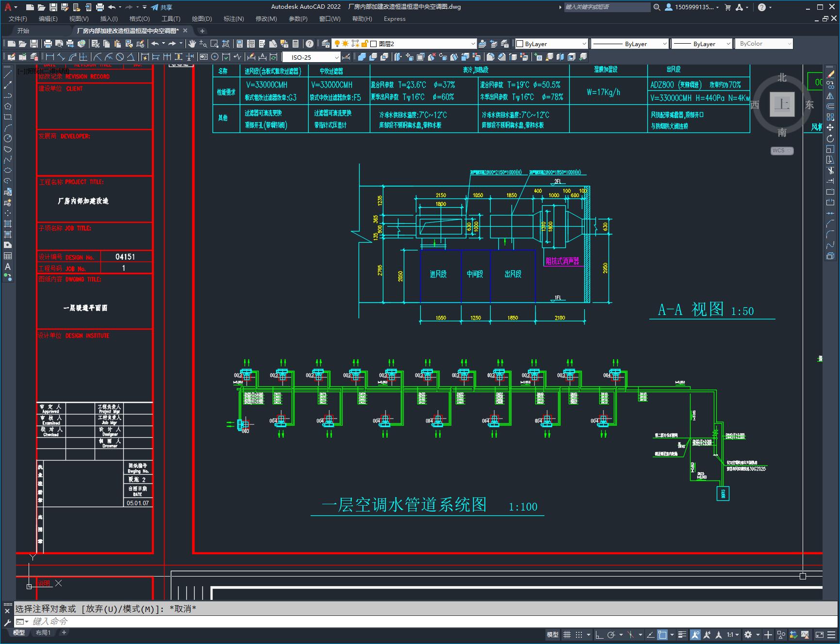Open Layer Properties Manager icon
The image size is (840, 644).
326,44
